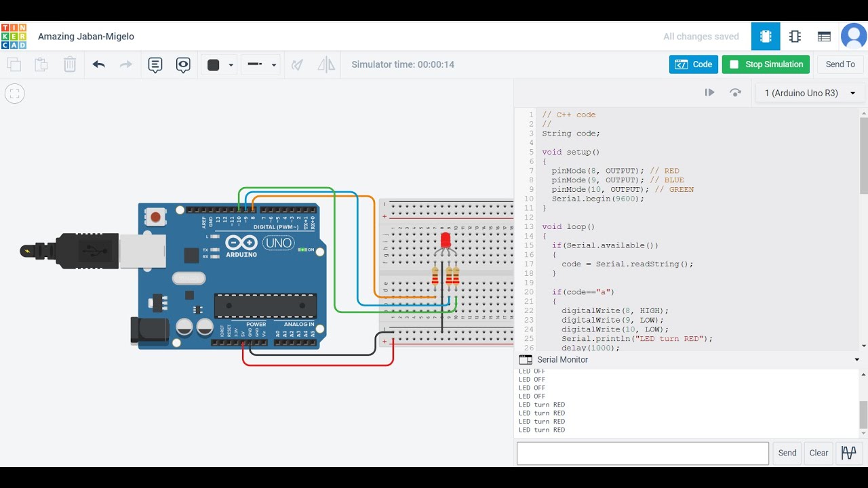868x488 pixels.
Task: Click the project name Amazing Jaban-Migelo
Action: point(86,37)
